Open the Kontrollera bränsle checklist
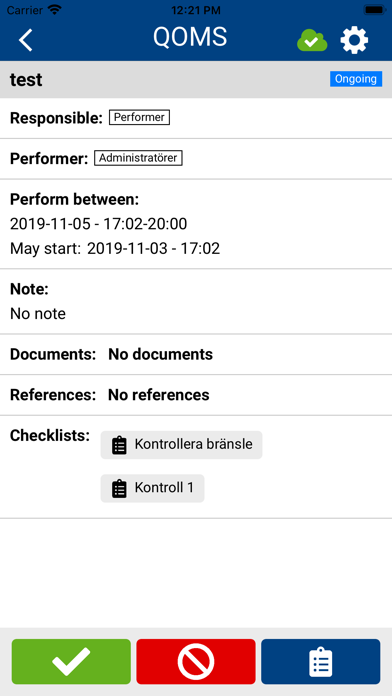The width and height of the screenshot is (392, 696). pyautogui.click(x=181, y=445)
